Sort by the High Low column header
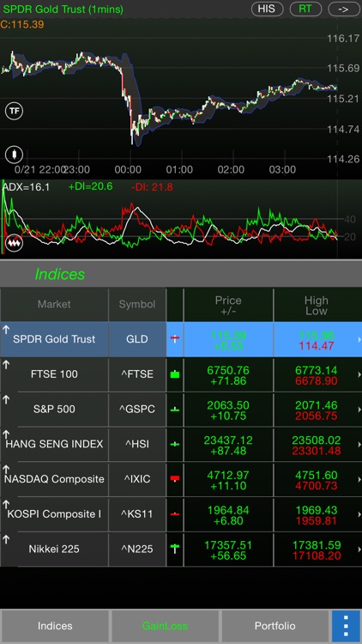Image resolution: width=362 pixels, height=644 pixels. coord(316,305)
